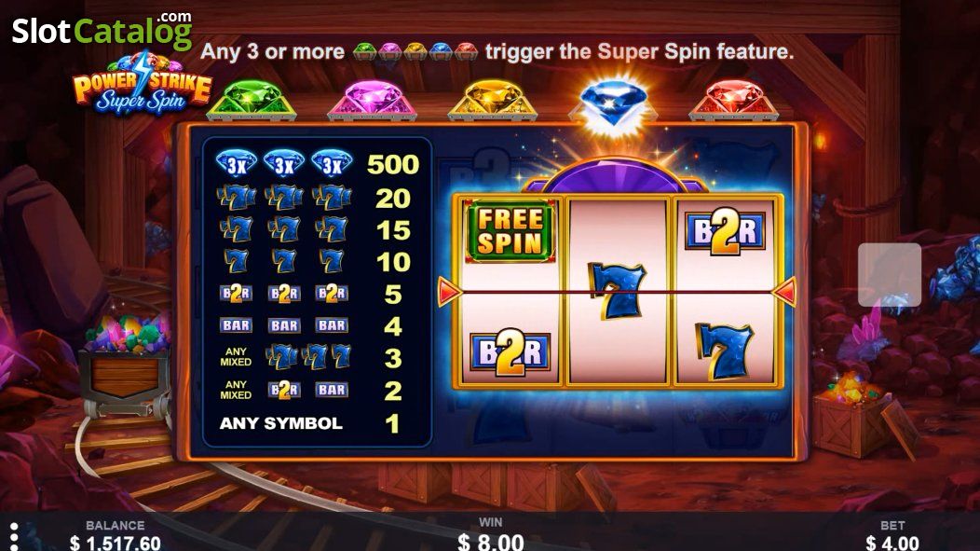980x551 pixels.
Task: Click the balance amount display
Action: (116, 543)
